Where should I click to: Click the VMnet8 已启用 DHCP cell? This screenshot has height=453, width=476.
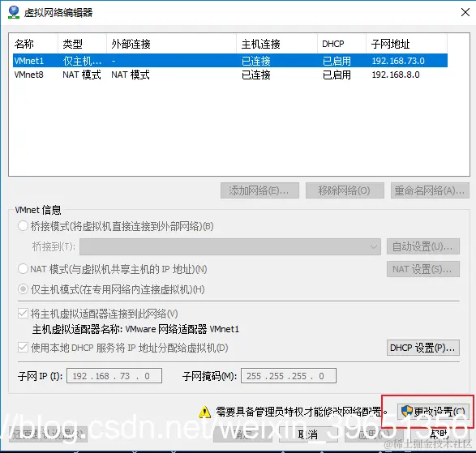(x=337, y=75)
